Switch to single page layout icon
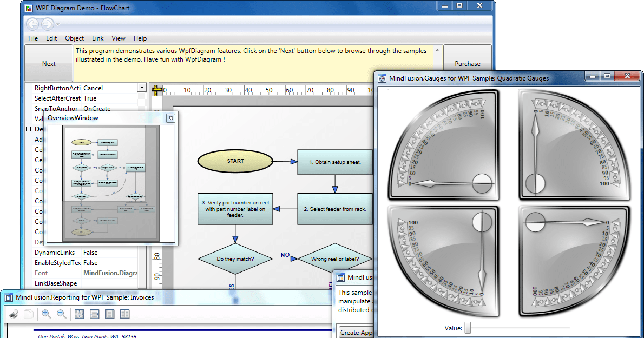 (x=109, y=314)
